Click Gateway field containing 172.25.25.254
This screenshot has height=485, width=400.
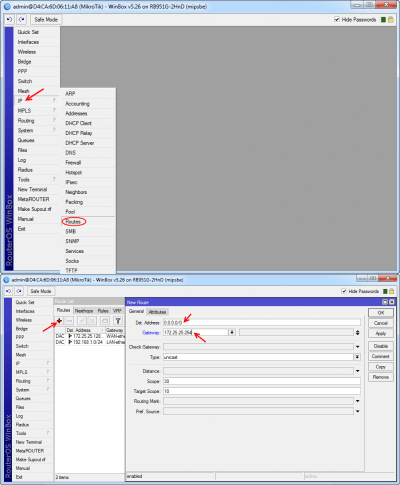196,332
